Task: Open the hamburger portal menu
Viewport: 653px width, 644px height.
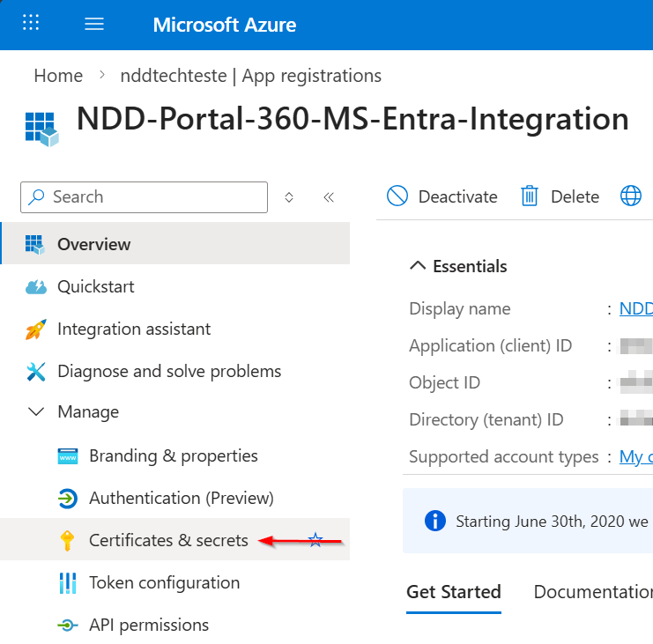Action: pyautogui.click(x=94, y=24)
